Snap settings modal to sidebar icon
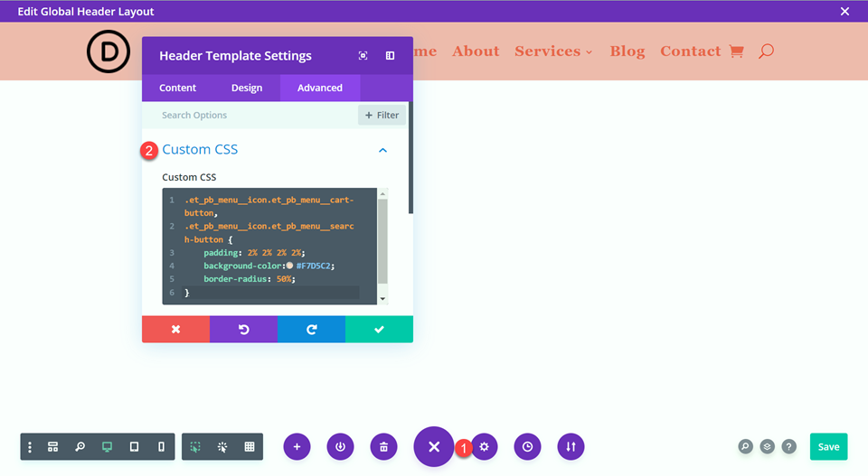This screenshot has width=868, height=476. (x=391, y=55)
